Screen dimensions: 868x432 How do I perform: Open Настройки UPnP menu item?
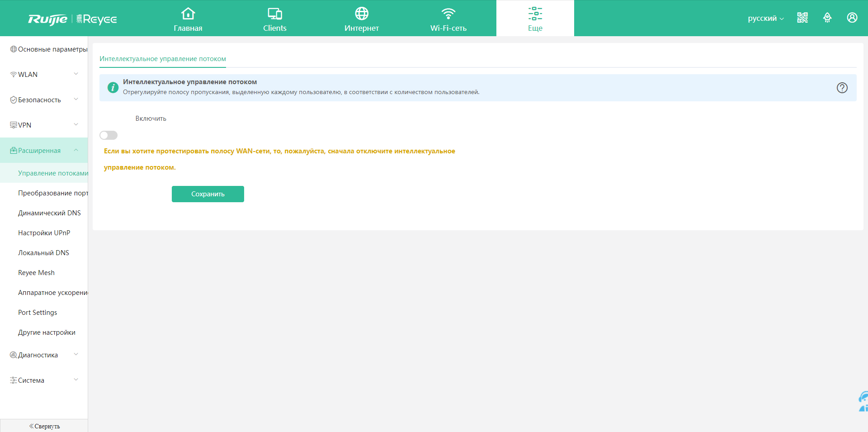44,233
